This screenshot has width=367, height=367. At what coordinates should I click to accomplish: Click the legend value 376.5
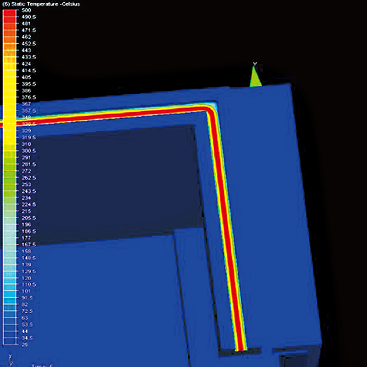pyautogui.click(x=29, y=97)
